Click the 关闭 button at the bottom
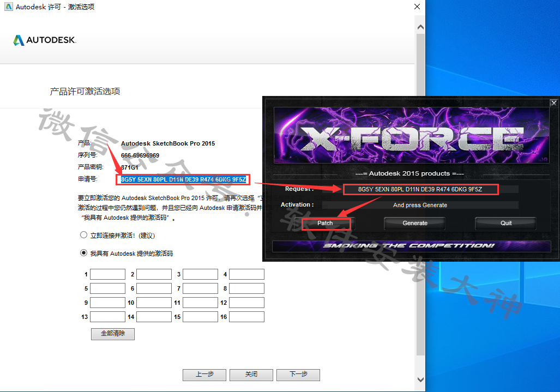Image resolution: width=560 pixels, height=392 pixels. coord(251,375)
